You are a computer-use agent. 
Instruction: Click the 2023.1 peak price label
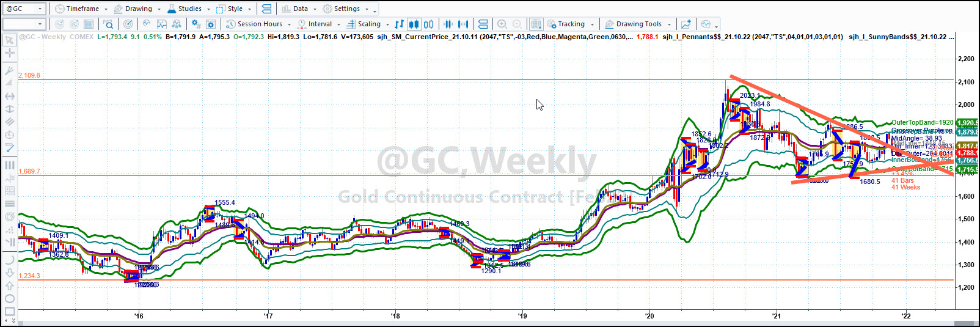(750, 95)
